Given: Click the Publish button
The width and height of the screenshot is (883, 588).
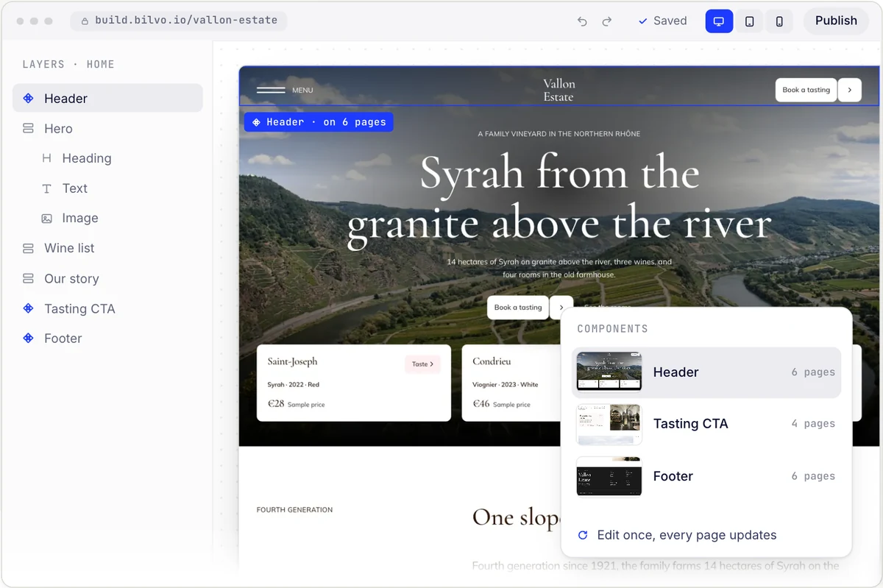Looking at the screenshot, I should point(836,21).
